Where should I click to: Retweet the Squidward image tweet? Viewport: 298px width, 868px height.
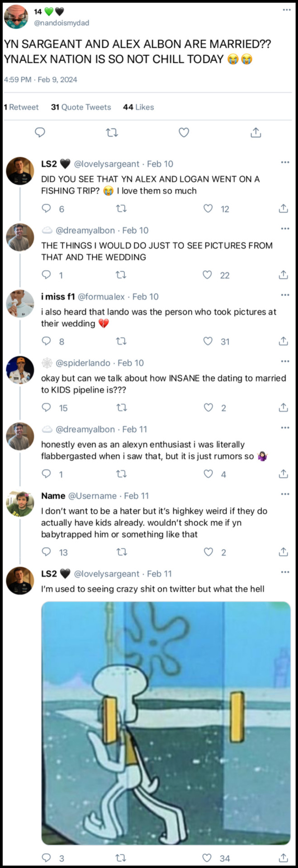coord(121,858)
